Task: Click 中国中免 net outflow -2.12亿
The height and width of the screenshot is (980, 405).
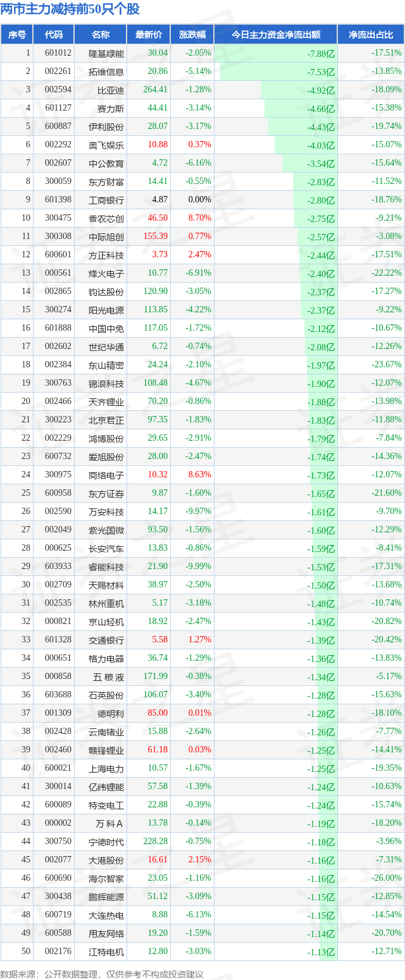Action: [321, 329]
